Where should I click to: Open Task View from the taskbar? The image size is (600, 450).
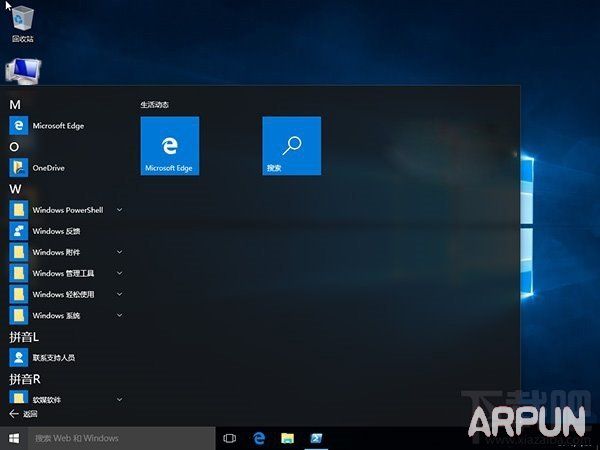tap(229, 439)
